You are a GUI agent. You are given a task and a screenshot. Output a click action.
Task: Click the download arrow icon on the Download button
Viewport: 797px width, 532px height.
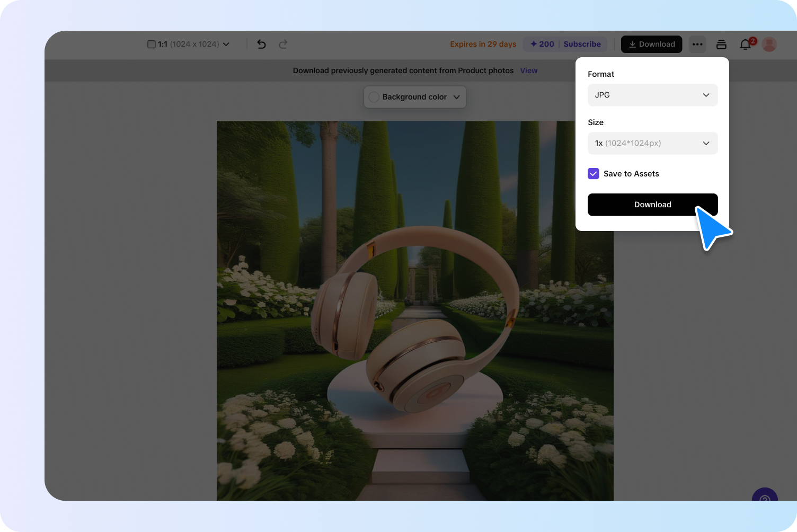[x=632, y=44]
